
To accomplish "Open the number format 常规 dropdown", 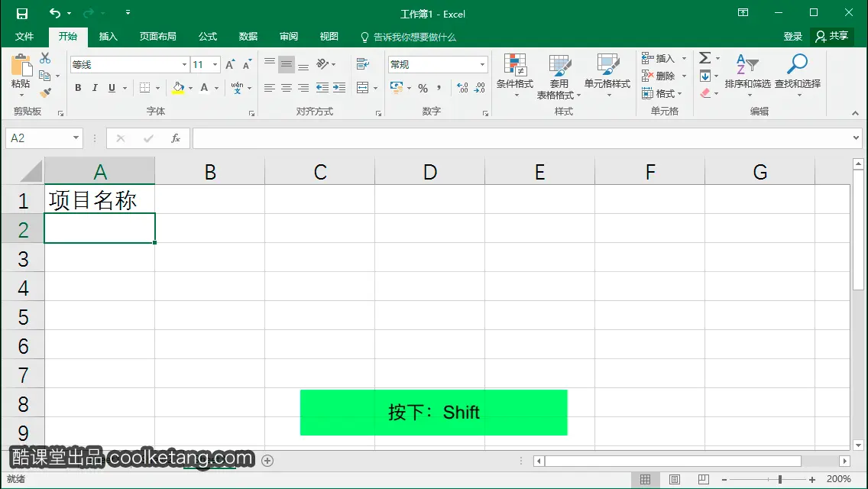I will [x=482, y=65].
